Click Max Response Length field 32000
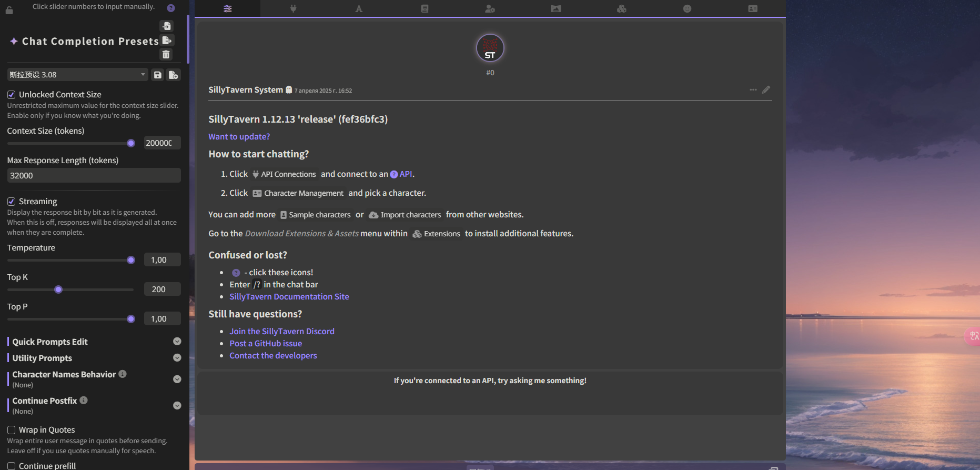The height and width of the screenshot is (470, 980). [94, 176]
